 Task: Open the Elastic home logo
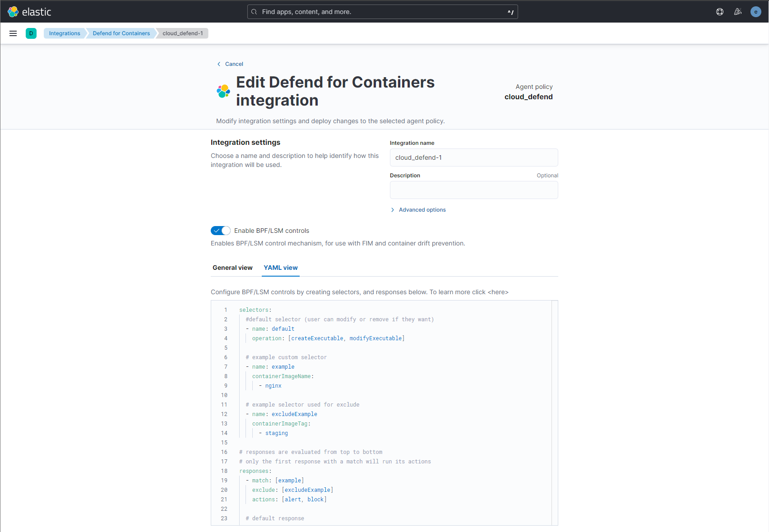point(29,11)
